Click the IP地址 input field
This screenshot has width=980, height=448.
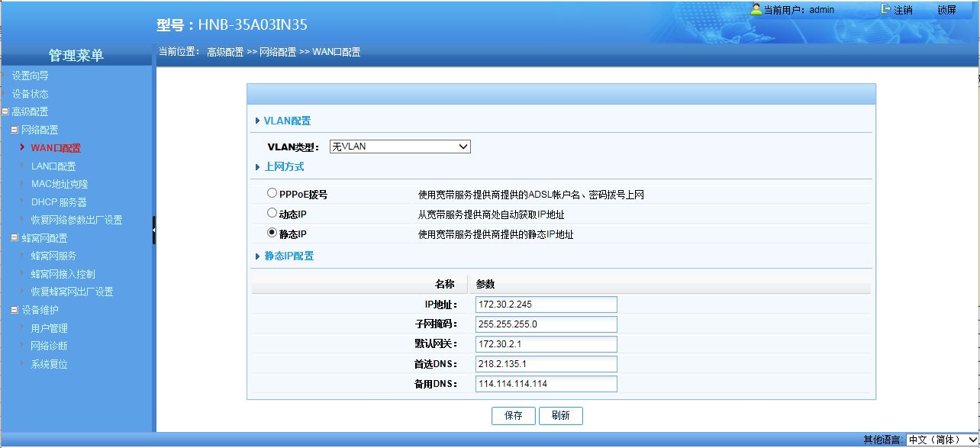coord(545,305)
